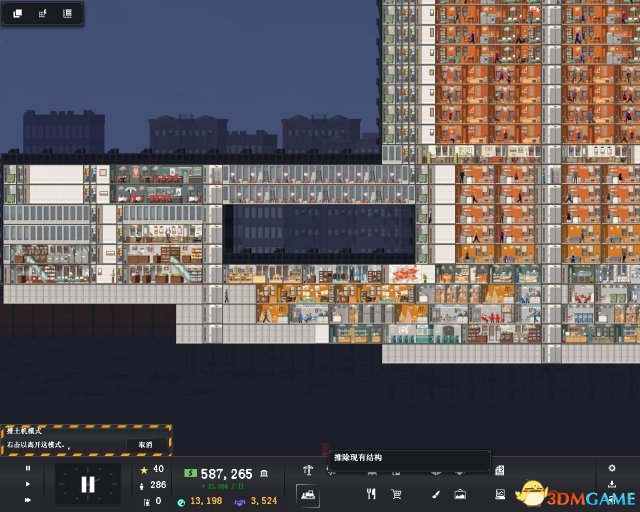Image resolution: width=640 pixels, height=512 pixels.
Task: Open the settings gear icon
Action: click(611, 468)
